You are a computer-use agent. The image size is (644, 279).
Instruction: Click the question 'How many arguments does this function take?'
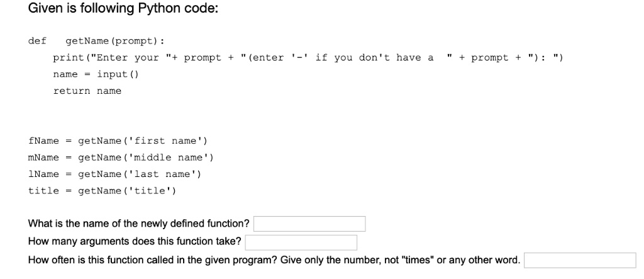coord(135,242)
